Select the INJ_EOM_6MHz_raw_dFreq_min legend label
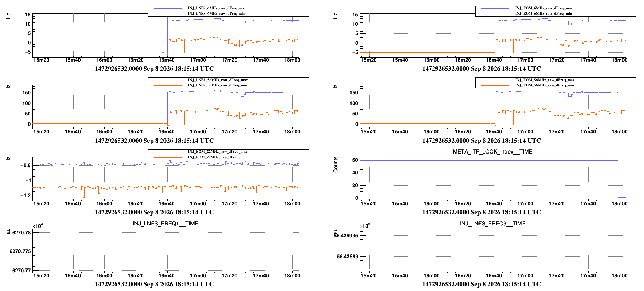The width and height of the screenshot is (644, 291). pyautogui.click(x=543, y=13)
